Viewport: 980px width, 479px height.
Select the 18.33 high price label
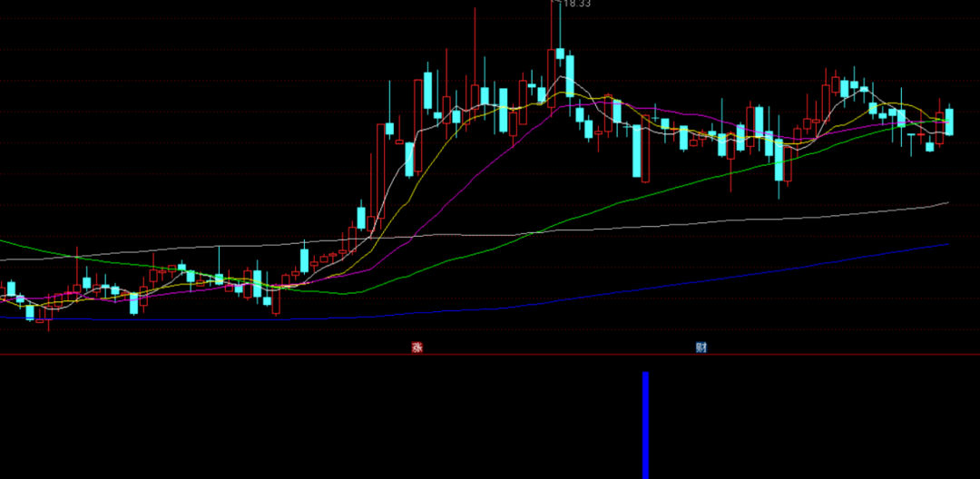[x=576, y=5]
